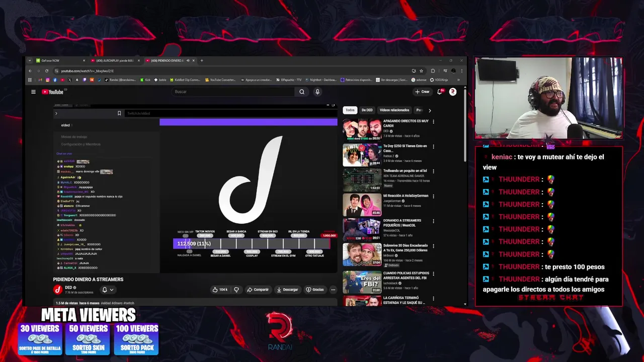Screen dimensions: 644x362
Task: Open options menu for APAGANDO DIRECTOS video
Action: tap(433, 122)
